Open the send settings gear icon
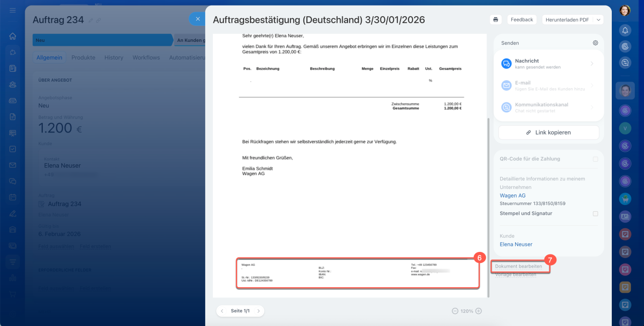The height and width of the screenshot is (326, 644). (x=595, y=43)
